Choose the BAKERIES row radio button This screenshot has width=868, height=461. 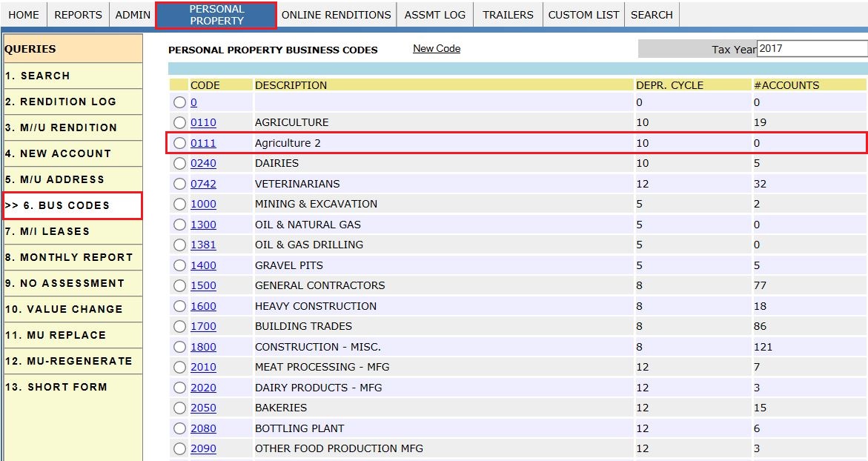[179, 408]
